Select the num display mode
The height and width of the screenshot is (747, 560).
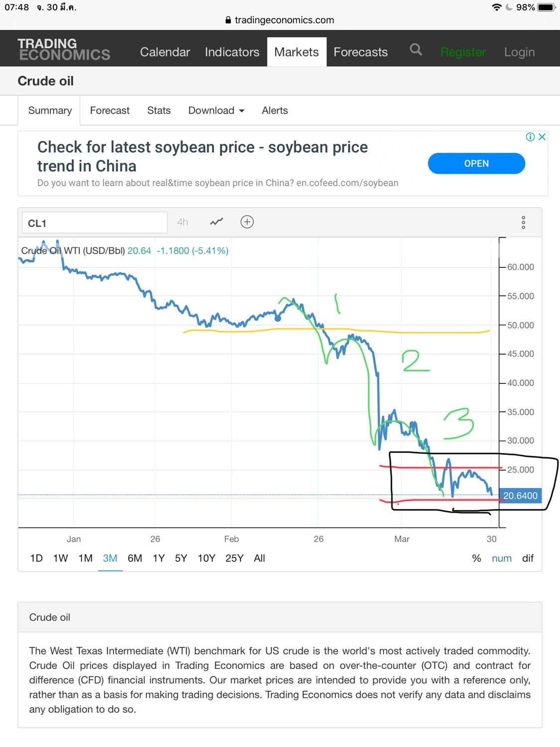pos(501,558)
